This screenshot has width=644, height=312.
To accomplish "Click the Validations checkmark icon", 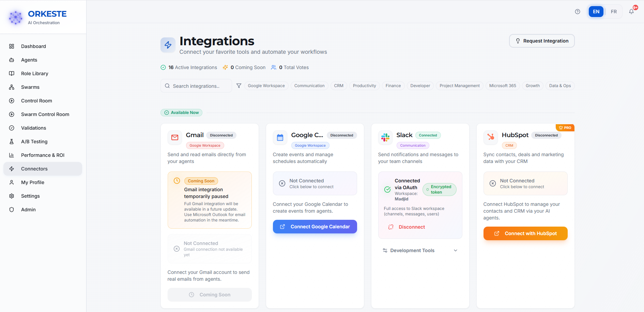I will click(x=12, y=128).
